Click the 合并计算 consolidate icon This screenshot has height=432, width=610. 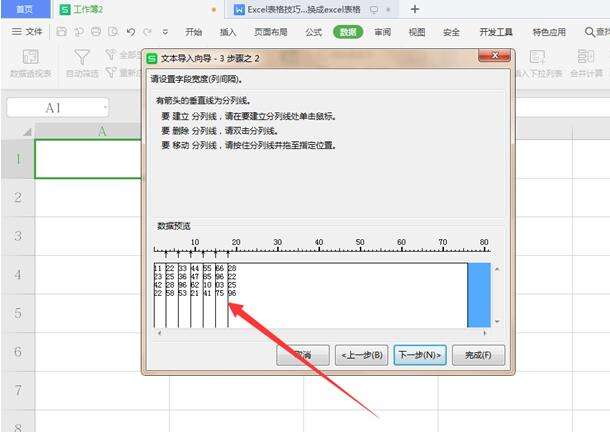(x=586, y=57)
